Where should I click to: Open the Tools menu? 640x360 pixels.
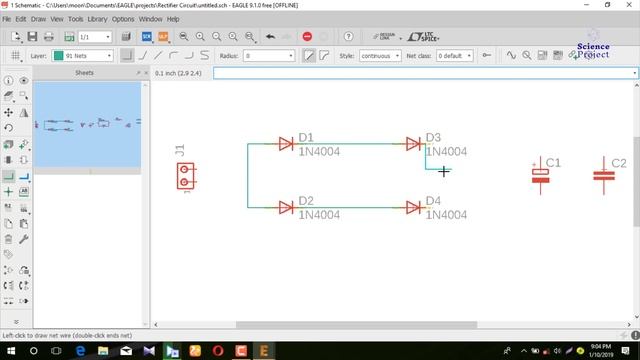coord(76,19)
